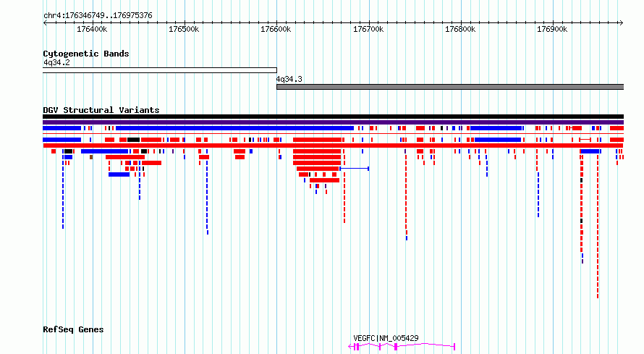This screenshot has width=644, height=354.
Task: Click the 176900k ruler label
Action: (x=552, y=29)
